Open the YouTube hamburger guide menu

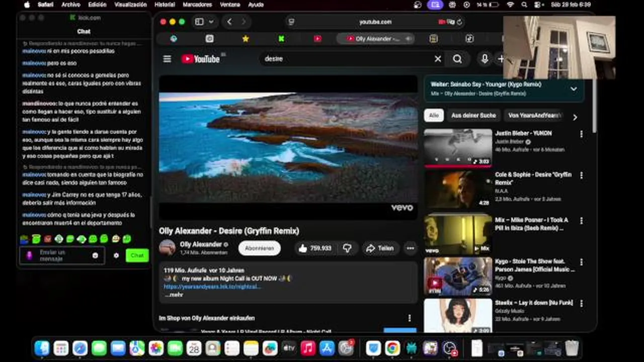(167, 59)
